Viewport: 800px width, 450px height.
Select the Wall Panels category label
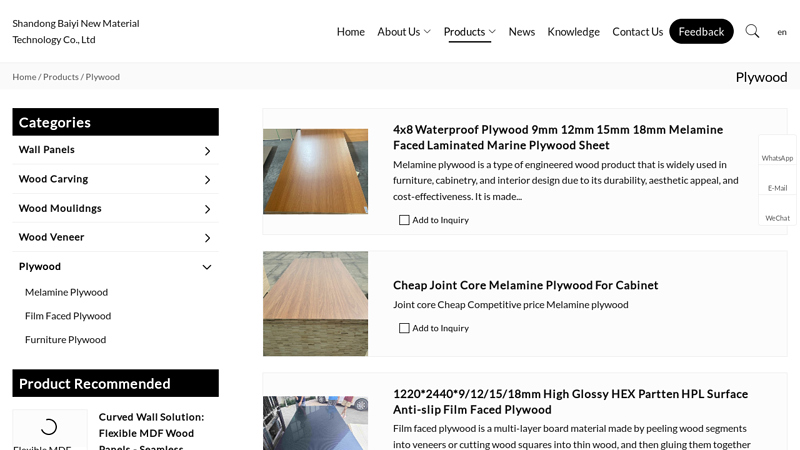pos(46,149)
